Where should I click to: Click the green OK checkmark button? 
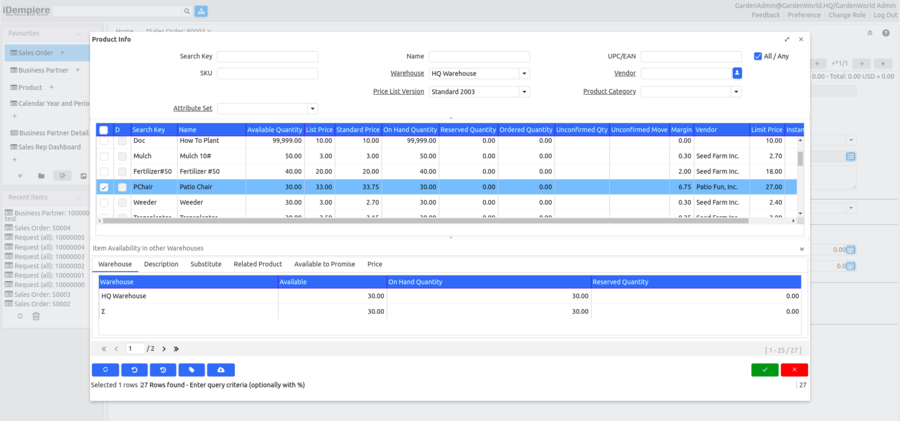(x=765, y=370)
